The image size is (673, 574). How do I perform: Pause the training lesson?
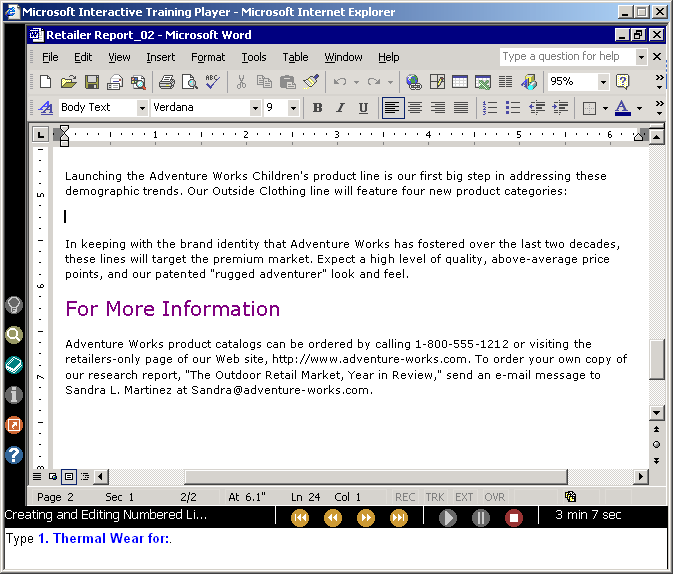pos(481,518)
